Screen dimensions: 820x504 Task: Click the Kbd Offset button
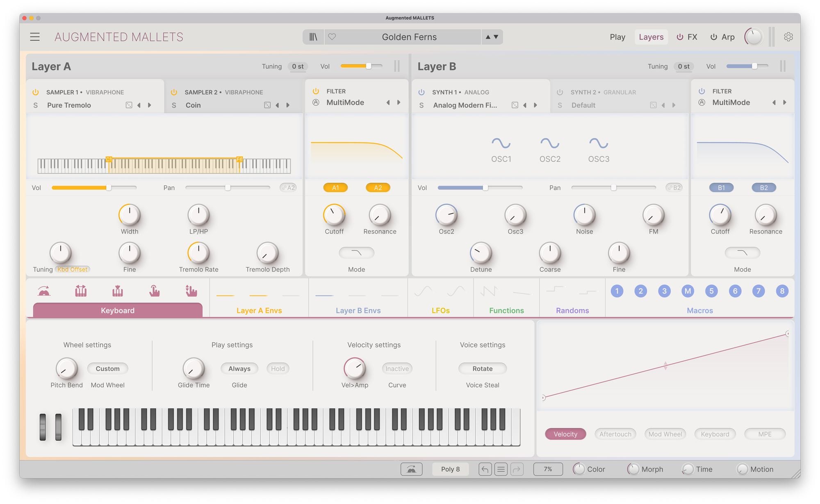coord(73,269)
